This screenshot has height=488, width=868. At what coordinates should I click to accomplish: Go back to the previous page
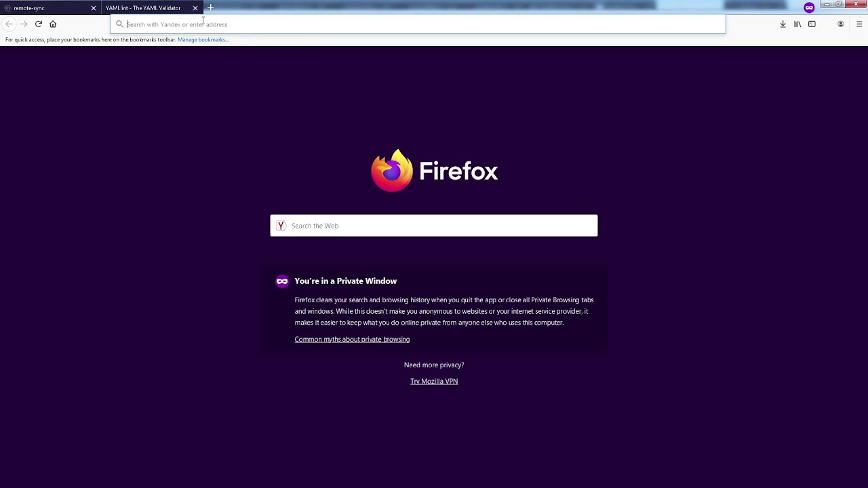tap(9, 24)
